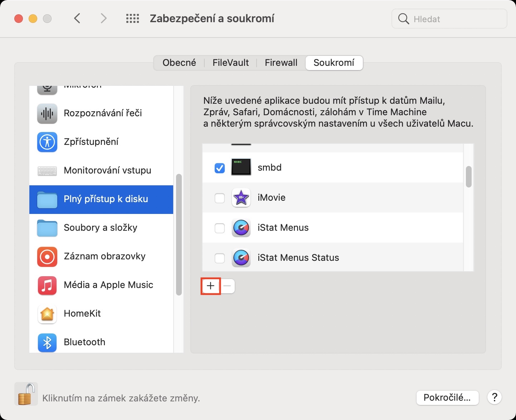
Task: Select Zpřístupnění accessibility category
Action: click(x=91, y=142)
